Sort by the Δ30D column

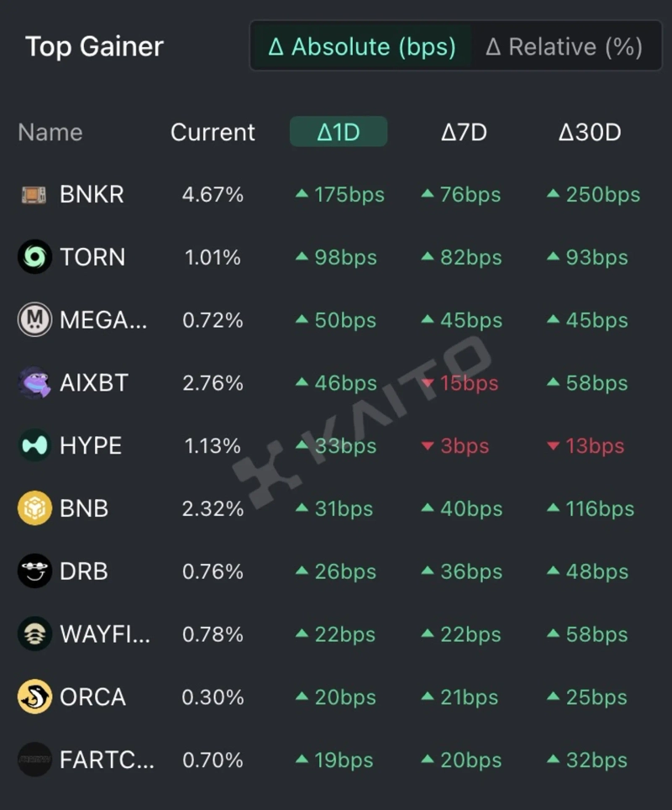590,132
